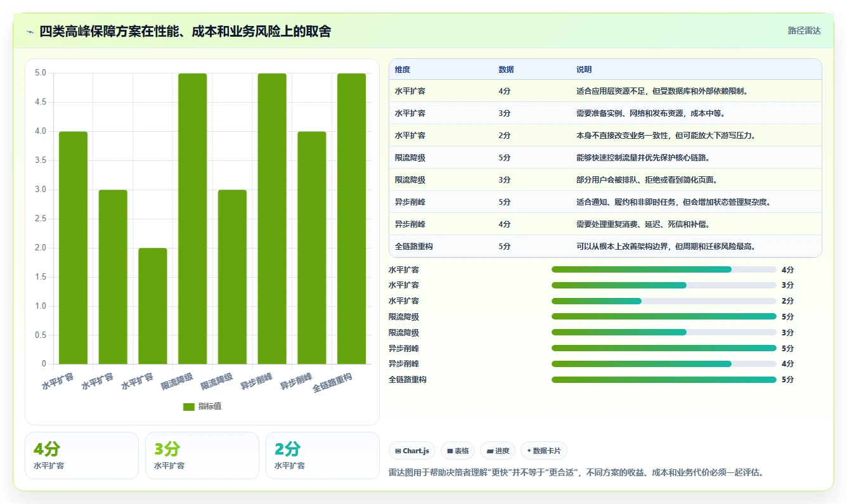This screenshot has height=504, width=847.
Task: Open the 2分 水平扩容 data card
Action: (323, 455)
